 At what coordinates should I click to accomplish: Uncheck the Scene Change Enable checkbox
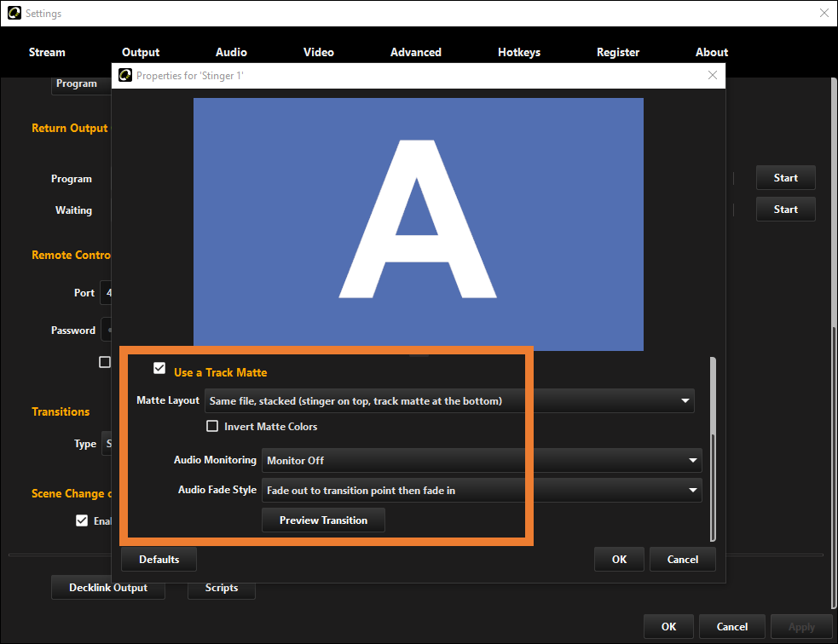(x=82, y=520)
